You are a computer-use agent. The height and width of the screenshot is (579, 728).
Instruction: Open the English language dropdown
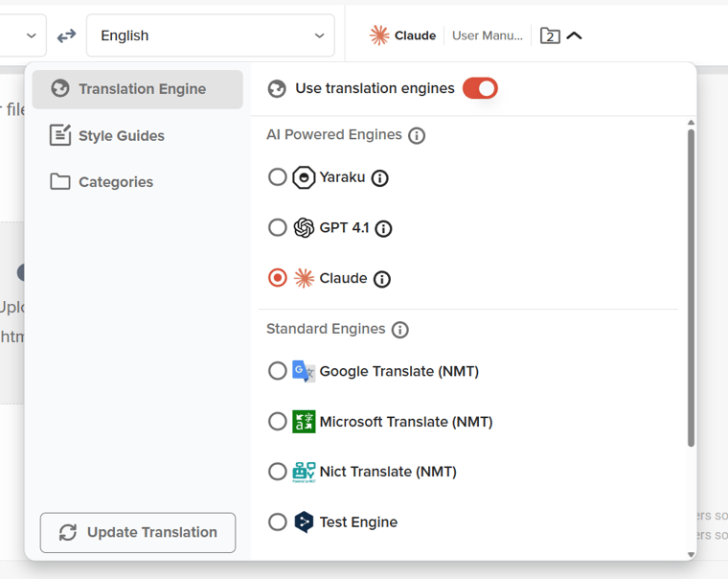211,35
